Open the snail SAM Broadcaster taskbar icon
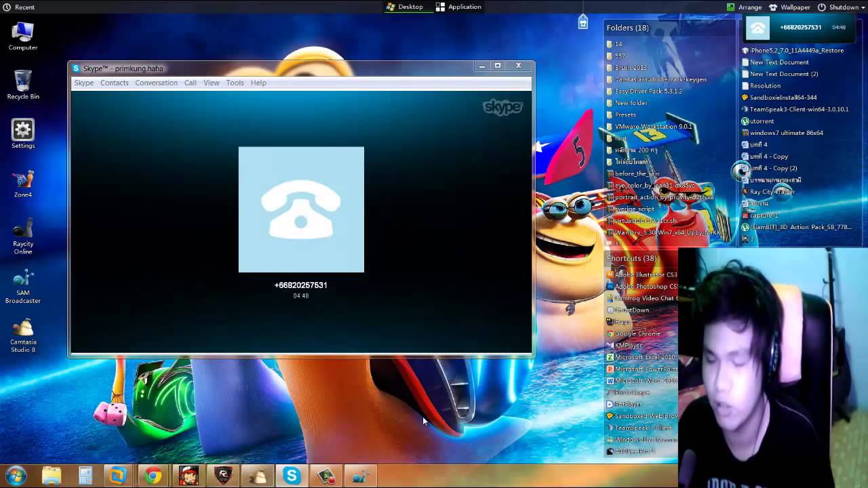 [361, 476]
